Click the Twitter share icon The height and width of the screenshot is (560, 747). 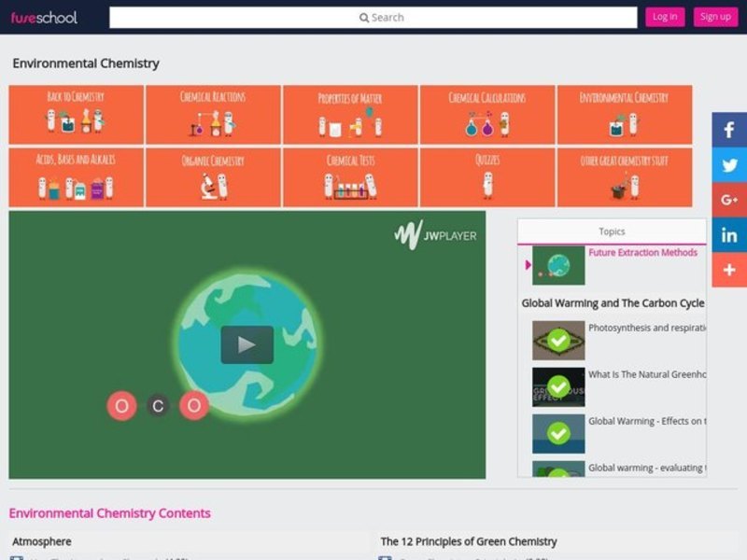click(729, 165)
